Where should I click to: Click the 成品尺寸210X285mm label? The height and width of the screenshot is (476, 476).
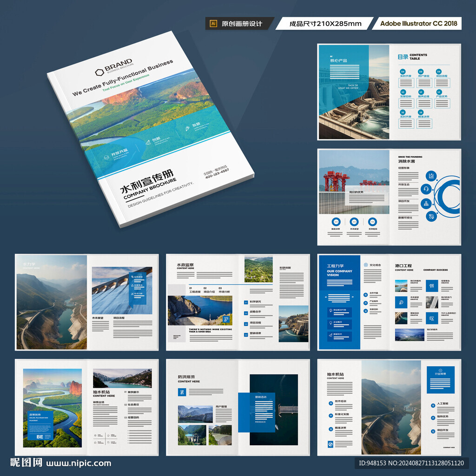tap(325, 24)
